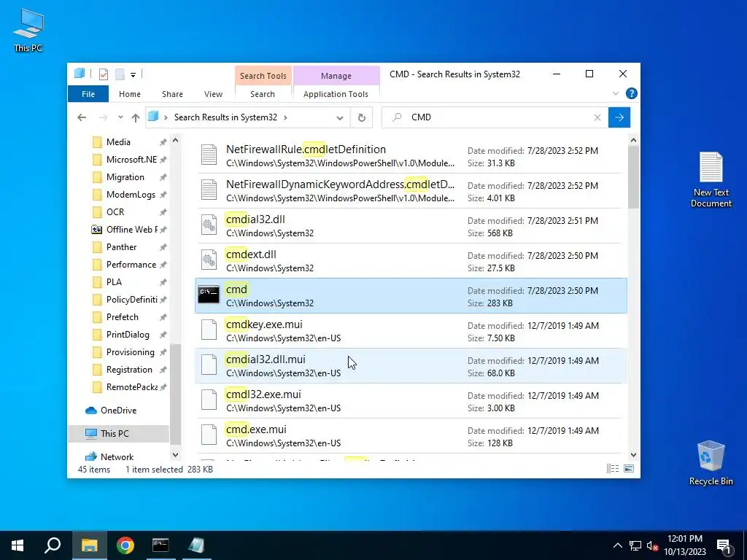Select Panther folder in navigation pane
Image resolution: width=747 pixels, height=560 pixels.
[121, 247]
